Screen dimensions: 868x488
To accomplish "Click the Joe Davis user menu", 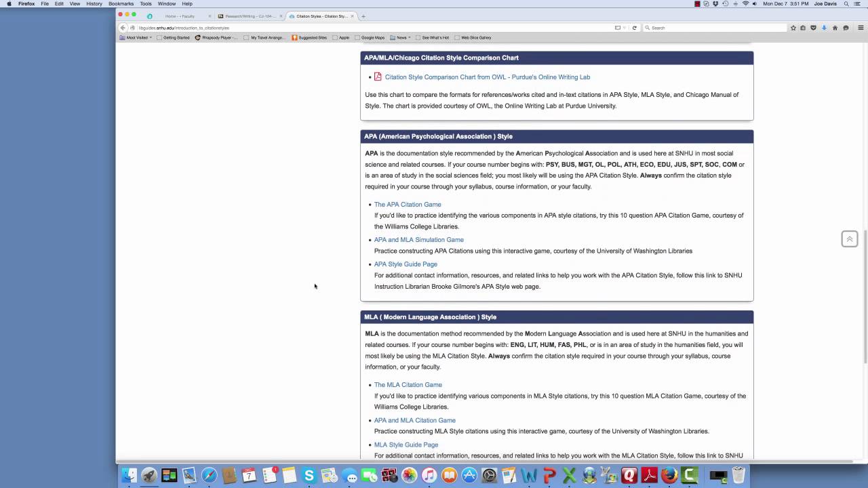I will pyautogui.click(x=825, y=4).
